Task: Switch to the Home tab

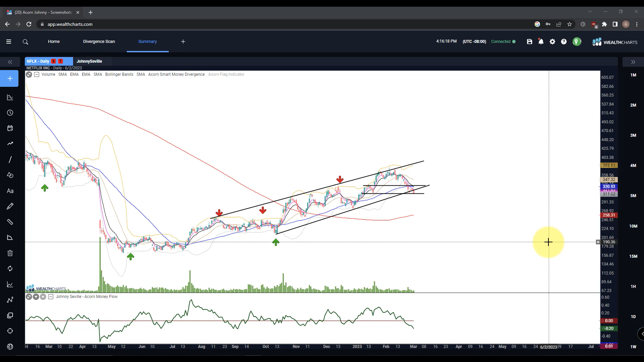Action: point(54,42)
